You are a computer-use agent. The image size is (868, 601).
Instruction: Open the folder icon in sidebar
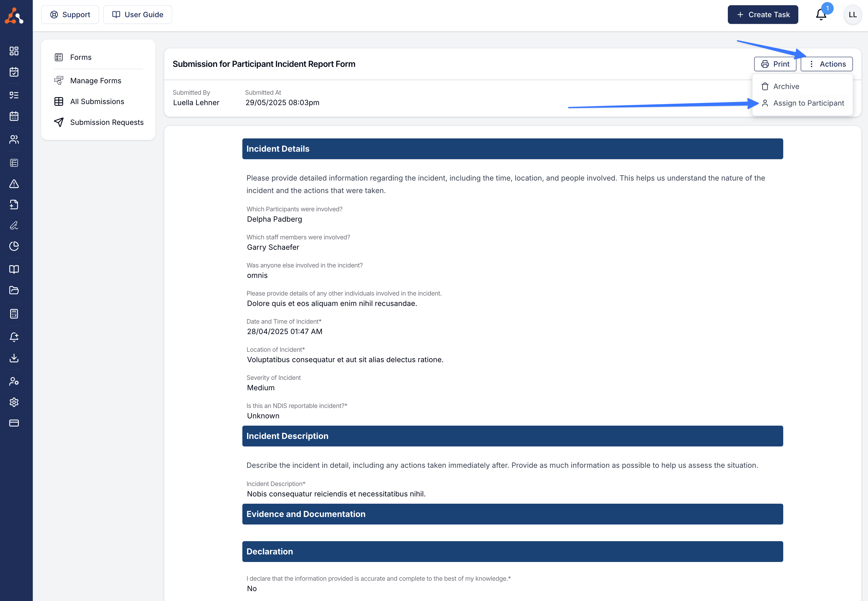coord(14,290)
